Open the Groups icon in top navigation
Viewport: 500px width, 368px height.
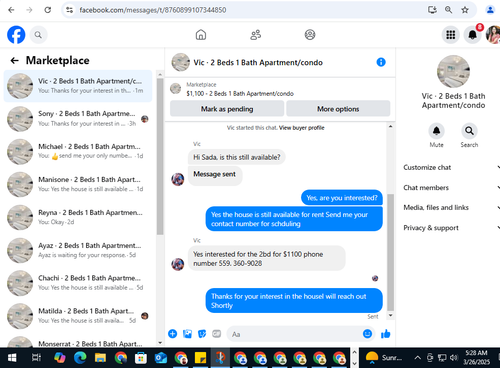(x=310, y=35)
